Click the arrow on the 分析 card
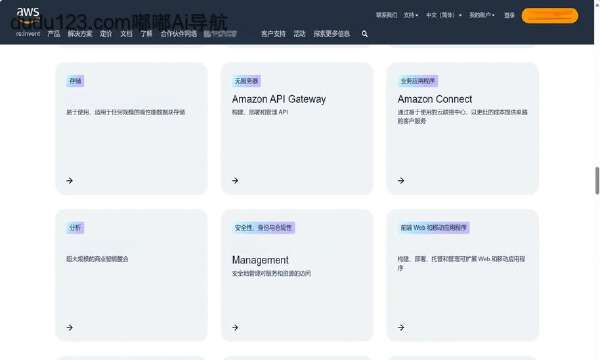Viewport: 600px width, 360px height. point(70,327)
